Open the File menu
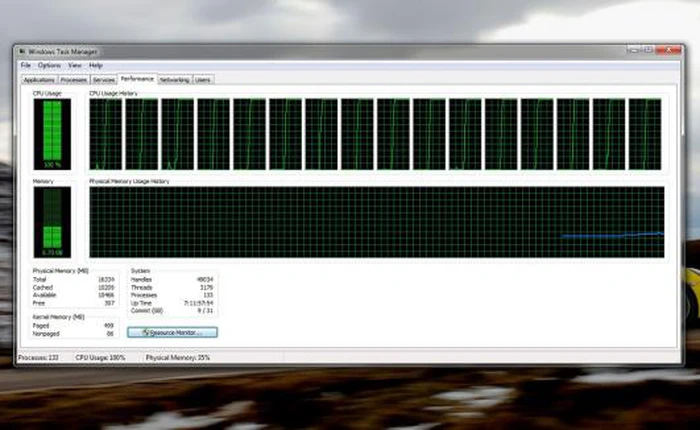Viewport: 700px width, 430px height. (x=26, y=65)
